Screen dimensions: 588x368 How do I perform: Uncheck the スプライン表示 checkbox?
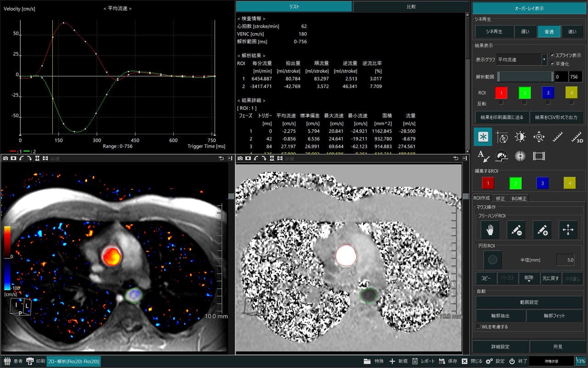point(553,55)
